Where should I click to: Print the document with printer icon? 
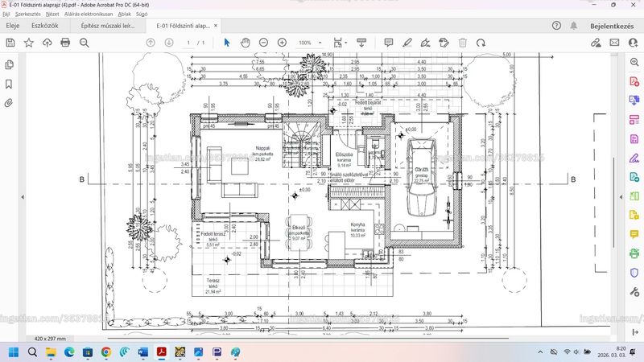pyautogui.click(x=65, y=43)
